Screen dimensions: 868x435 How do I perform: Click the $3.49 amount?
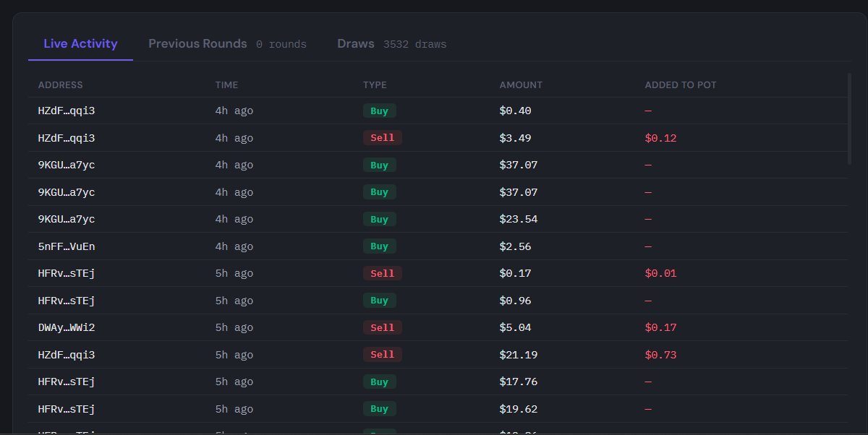click(x=515, y=138)
